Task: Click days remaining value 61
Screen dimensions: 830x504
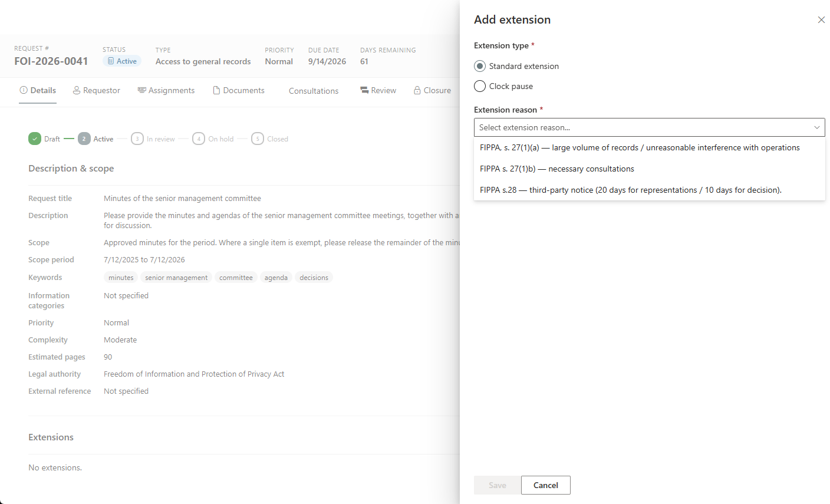Action: tap(364, 61)
